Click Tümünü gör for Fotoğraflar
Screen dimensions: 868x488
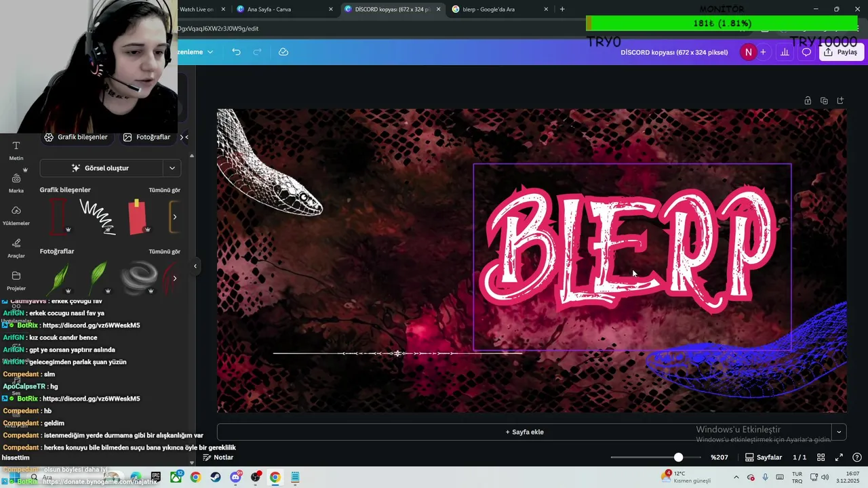(165, 251)
